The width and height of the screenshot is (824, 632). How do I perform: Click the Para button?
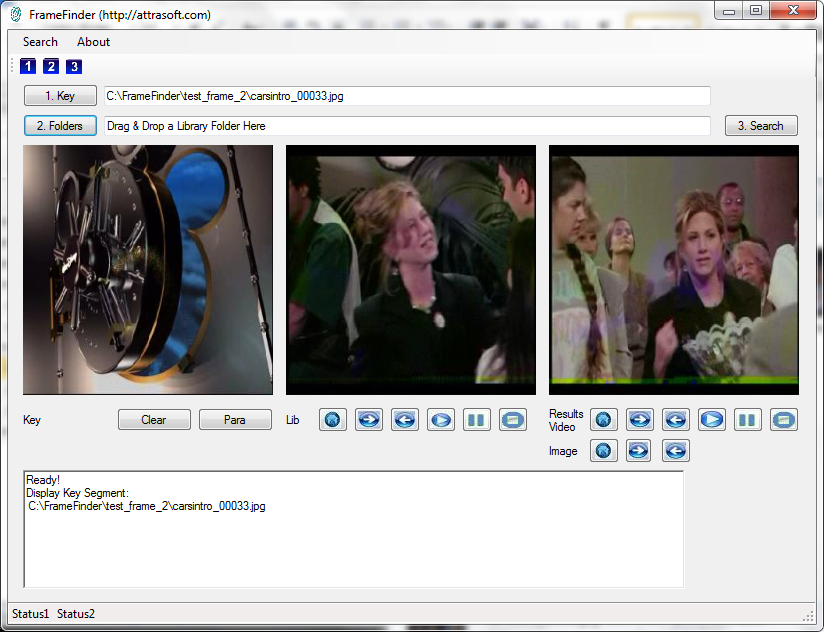235,420
